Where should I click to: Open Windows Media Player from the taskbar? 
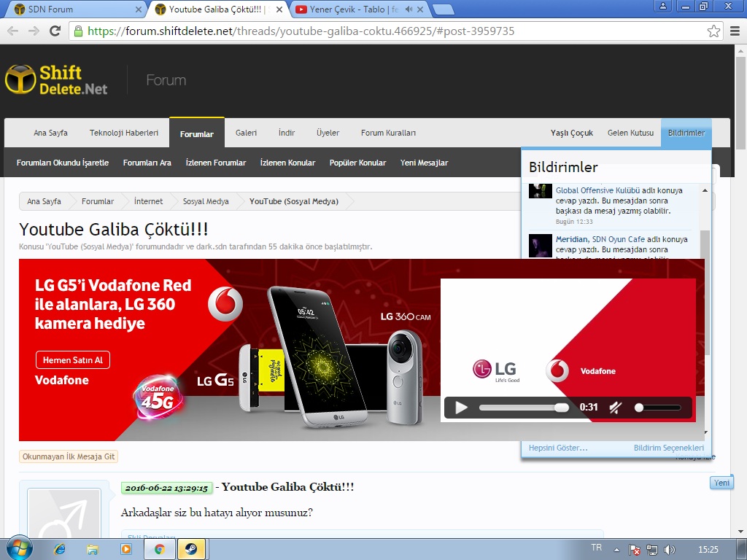click(x=125, y=549)
